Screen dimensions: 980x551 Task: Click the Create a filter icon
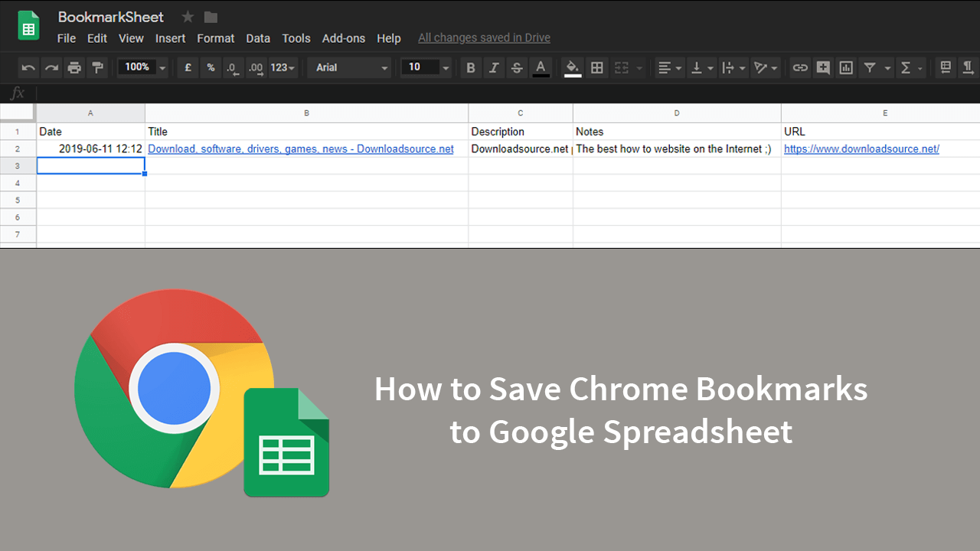tap(870, 67)
